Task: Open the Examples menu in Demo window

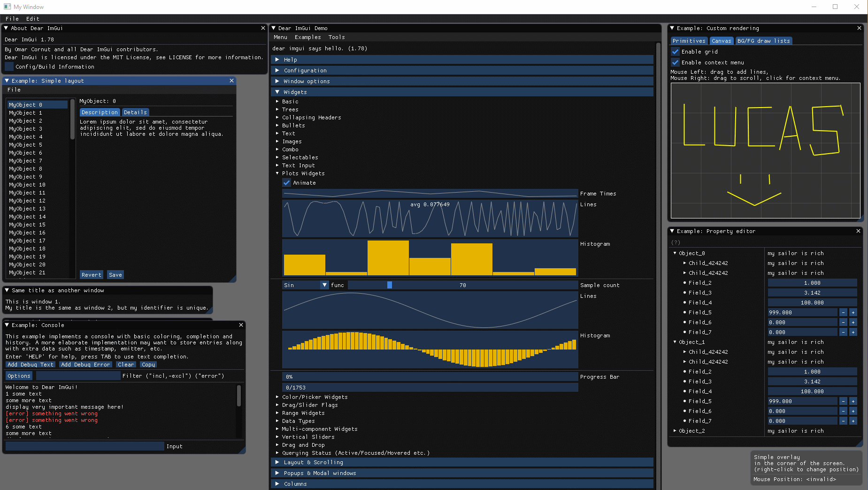Action: (308, 37)
